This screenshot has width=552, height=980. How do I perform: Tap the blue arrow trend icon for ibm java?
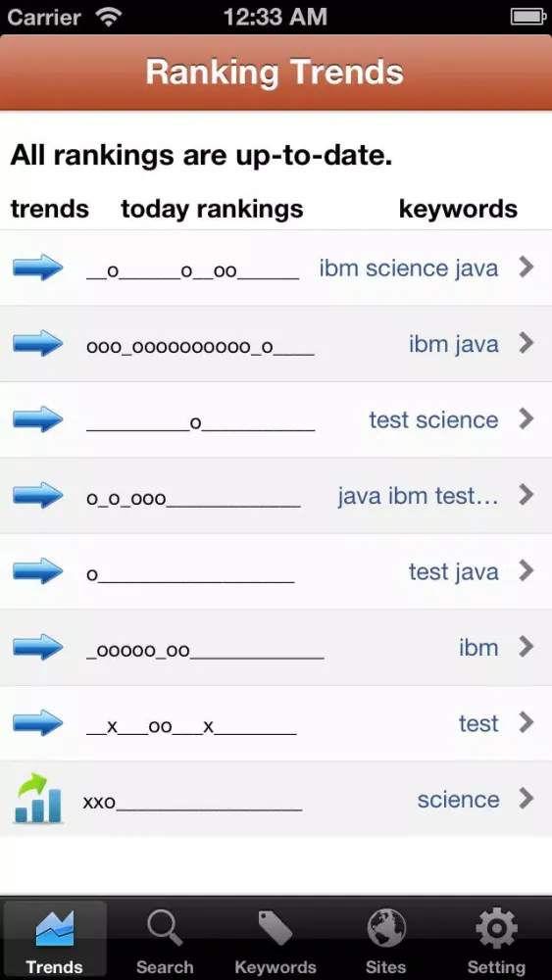pyautogui.click(x=38, y=344)
